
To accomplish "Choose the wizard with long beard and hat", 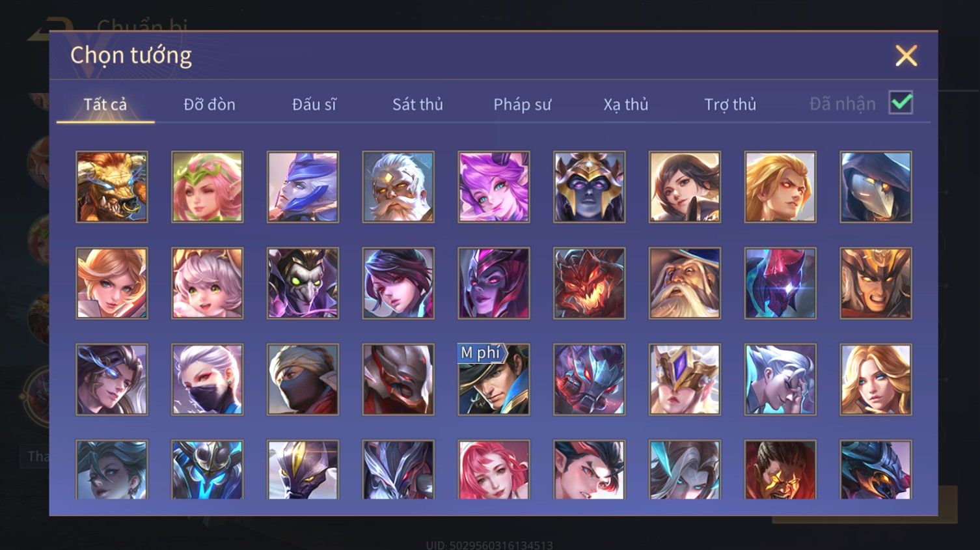I will (685, 283).
